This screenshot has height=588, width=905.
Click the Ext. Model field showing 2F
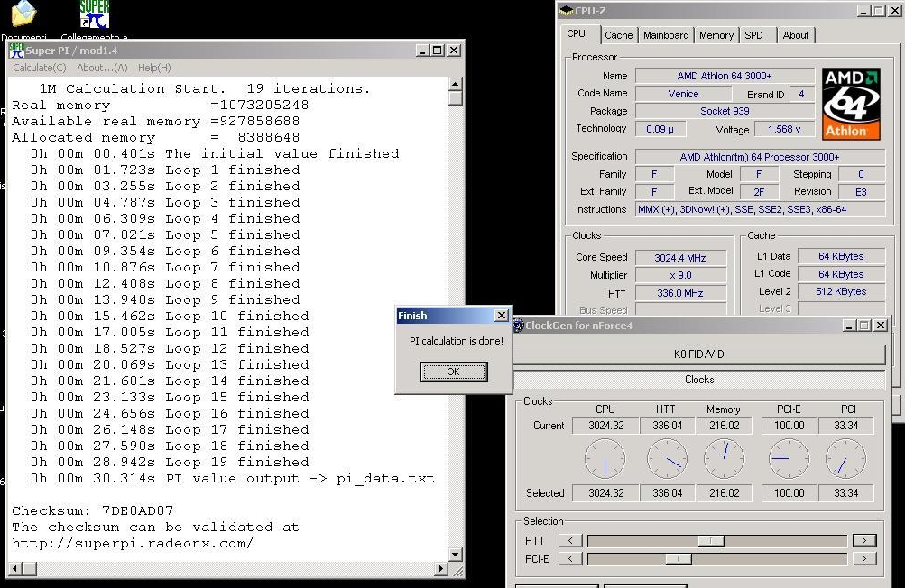[759, 191]
